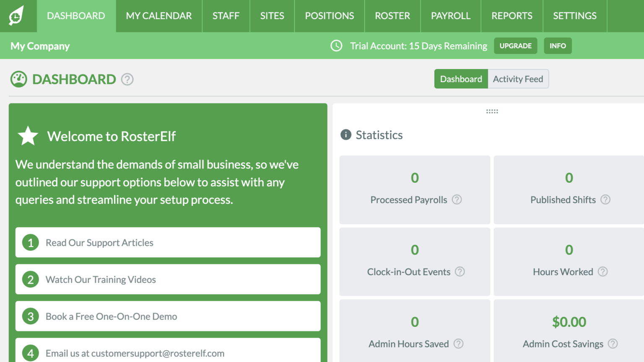This screenshot has height=362, width=644.
Task: Click the Statistics panel drag handle dots
Action: click(x=491, y=111)
